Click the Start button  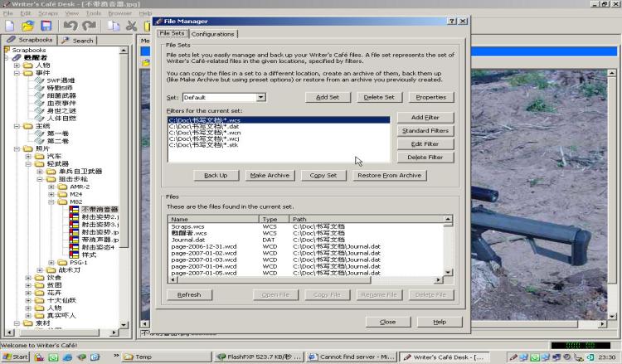coord(15,357)
